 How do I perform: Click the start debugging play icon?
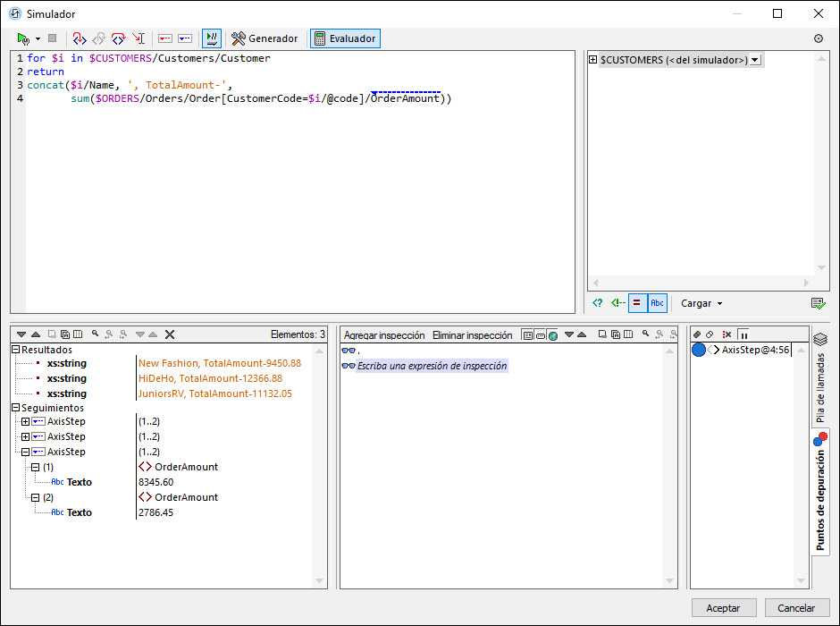coord(23,38)
